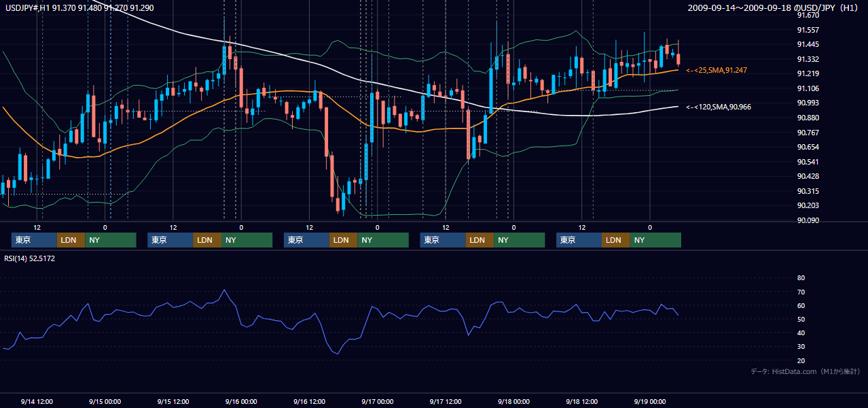868x408 pixels.
Task: Click the 9/16 12:00 time axis label
Action: tap(309, 401)
